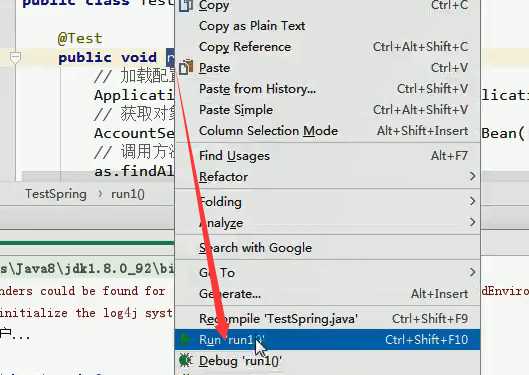Expand the Folding submenu arrow
Image resolution: width=529 pixels, height=375 pixels.
click(x=472, y=201)
